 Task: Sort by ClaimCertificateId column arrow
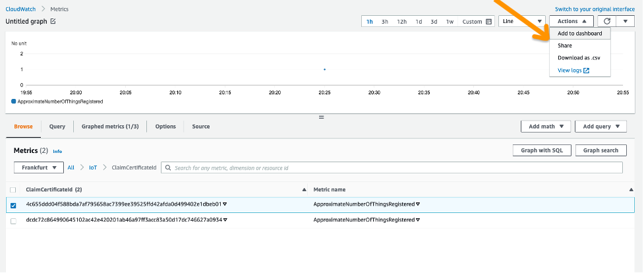click(x=305, y=190)
